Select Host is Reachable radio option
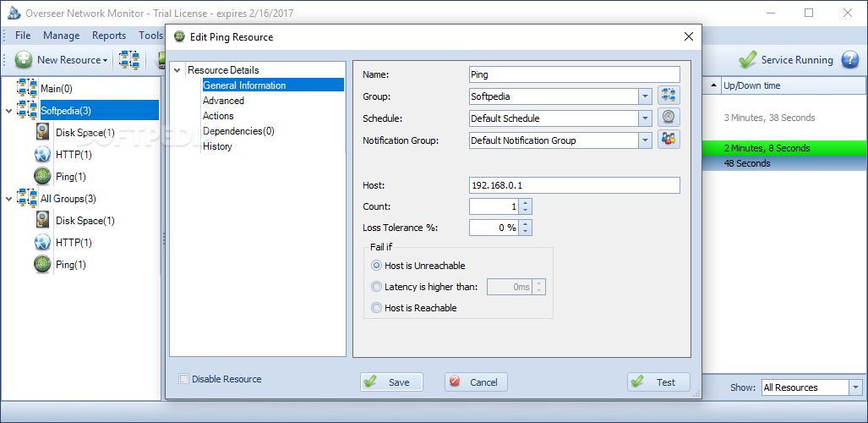The width and height of the screenshot is (868, 423). pyautogui.click(x=377, y=308)
